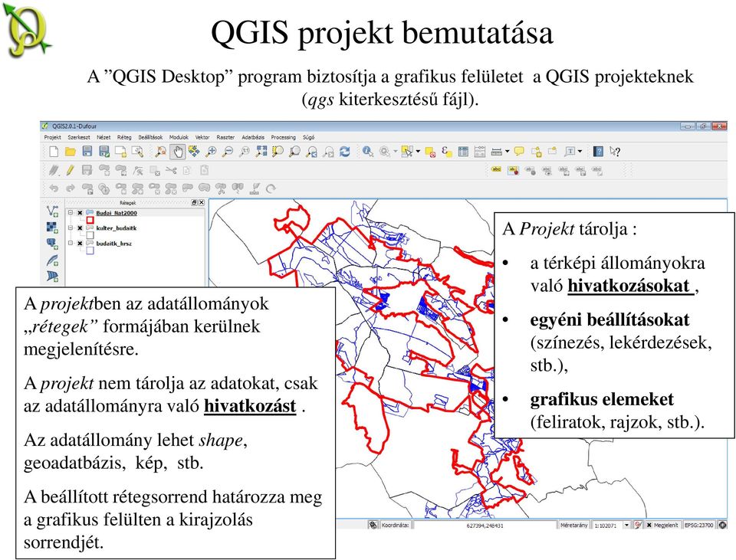The width and height of the screenshot is (736, 560).
Task: Click the New bookmark icon
Action: coord(537,152)
